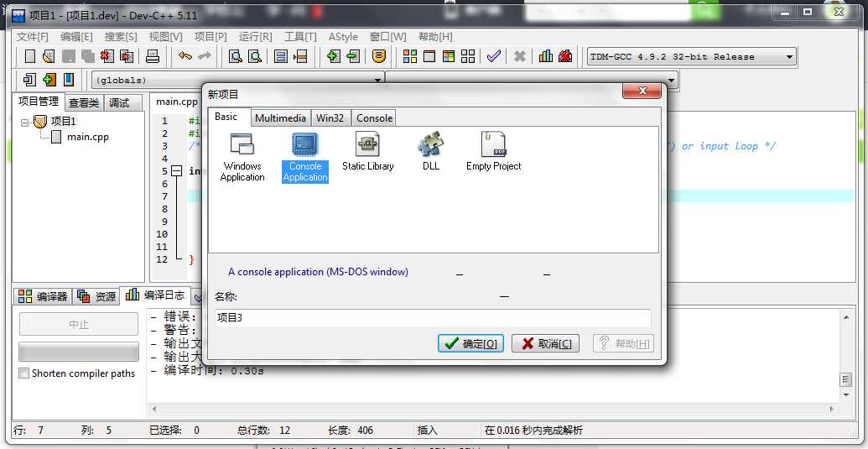Open the TDM-GCC 4.9.2 compiler dropdown
This screenshot has width=868, height=449.
point(789,56)
